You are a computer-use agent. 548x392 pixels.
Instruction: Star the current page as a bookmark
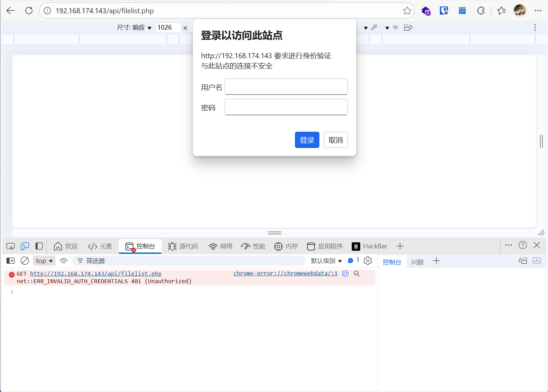pos(407,11)
